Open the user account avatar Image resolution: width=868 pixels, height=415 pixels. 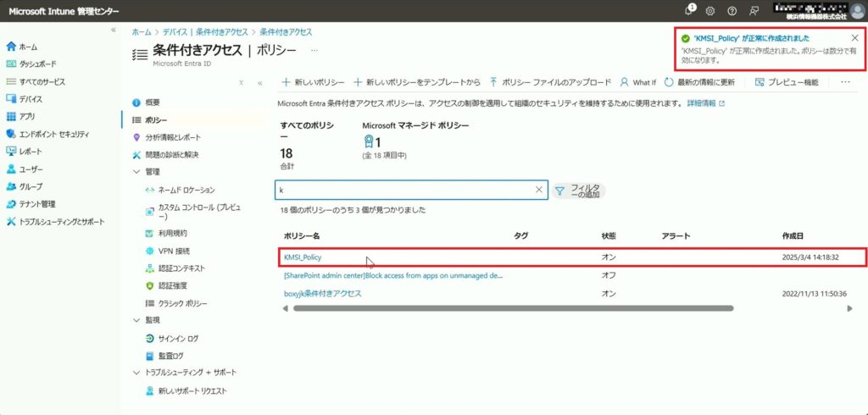[856, 11]
